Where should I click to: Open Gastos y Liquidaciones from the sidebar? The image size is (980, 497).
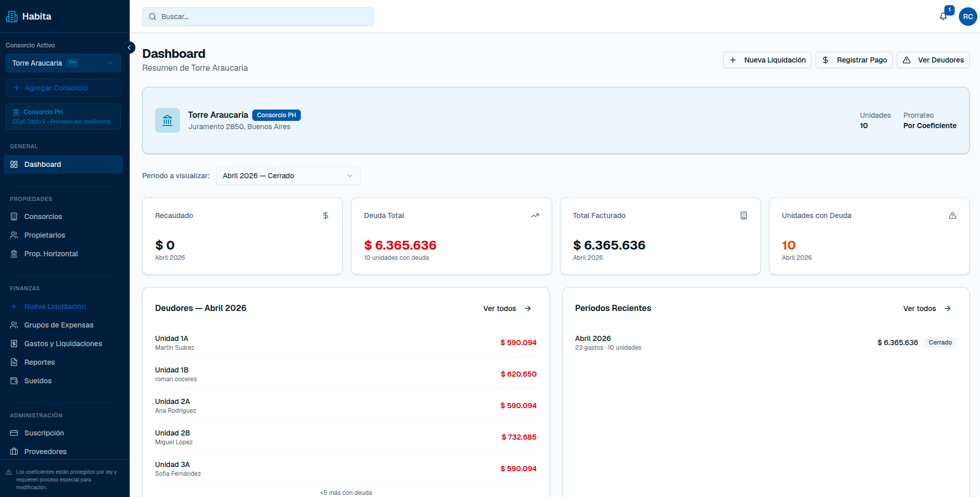pyautogui.click(x=63, y=344)
